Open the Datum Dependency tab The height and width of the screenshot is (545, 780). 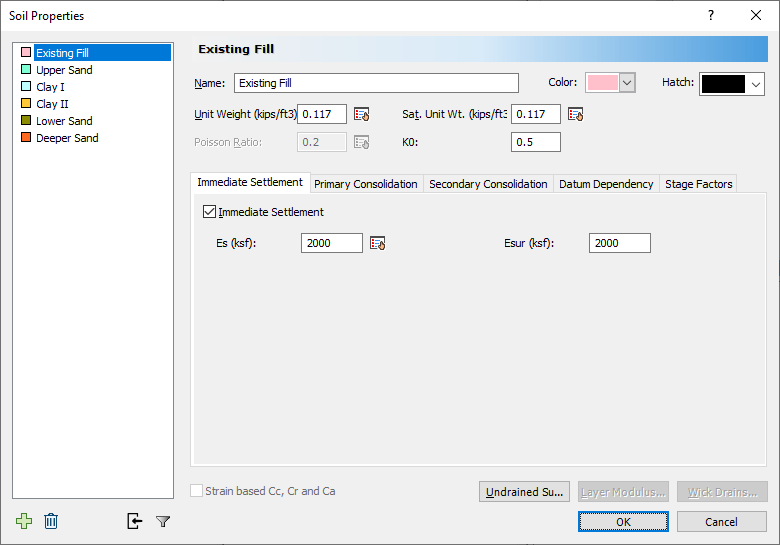click(x=606, y=184)
